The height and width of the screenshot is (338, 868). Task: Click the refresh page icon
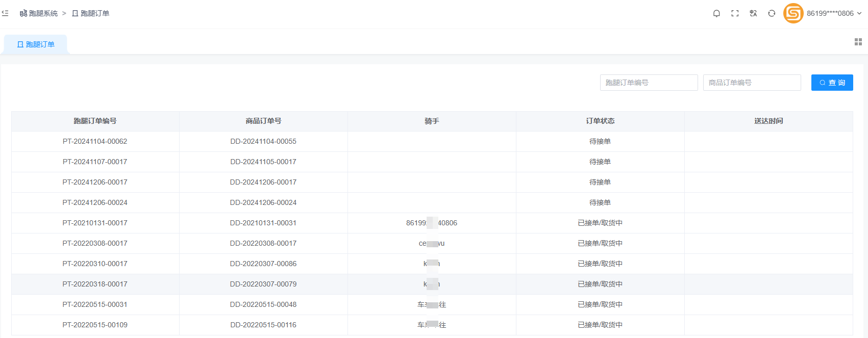[x=772, y=13]
